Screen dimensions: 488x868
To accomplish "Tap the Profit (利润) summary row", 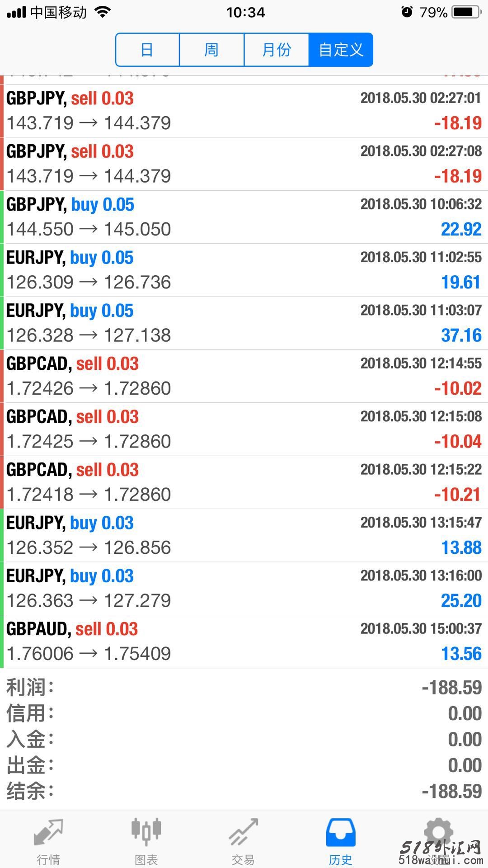I will tap(244, 688).
